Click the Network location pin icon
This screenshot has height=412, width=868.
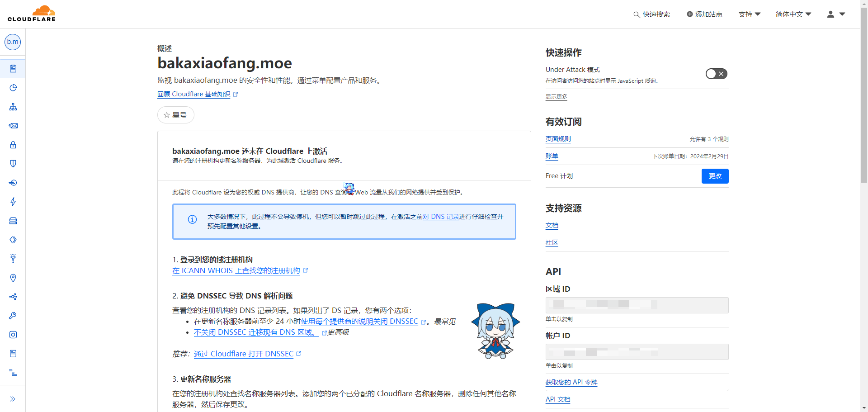[x=13, y=278]
